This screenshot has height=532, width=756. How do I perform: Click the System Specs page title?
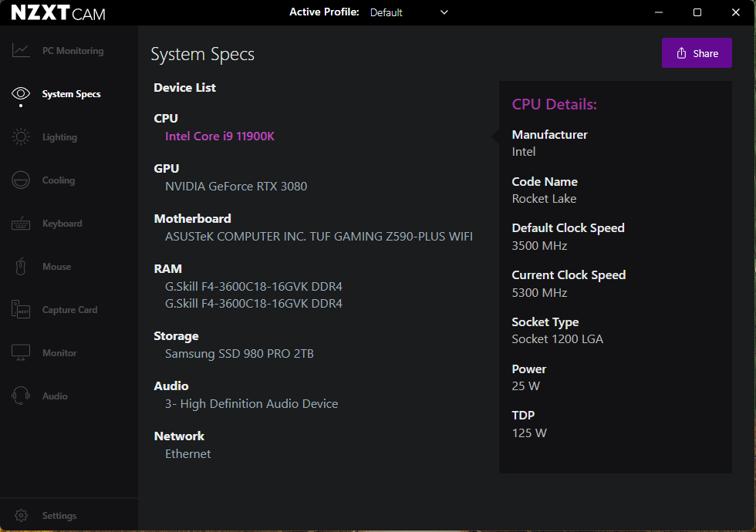pos(202,55)
